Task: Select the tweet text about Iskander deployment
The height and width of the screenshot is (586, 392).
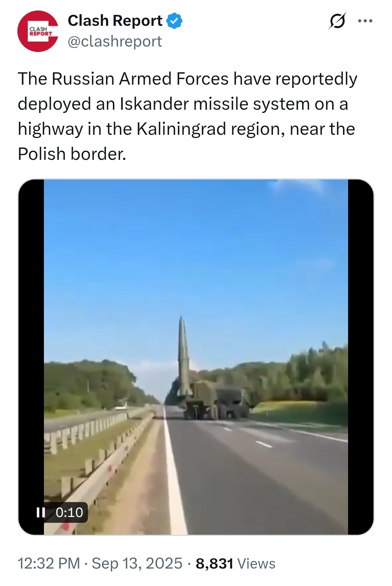Action: [x=188, y=116]
